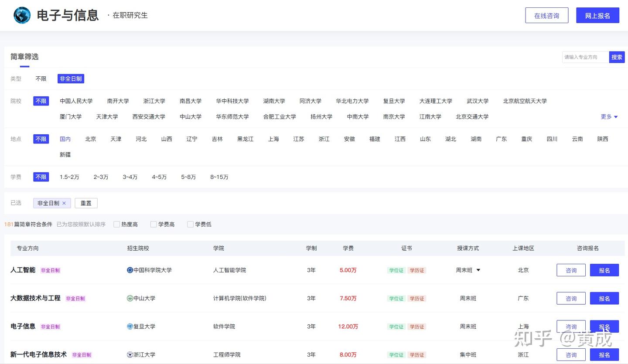Click 学位证 tag in 人工智能 row
Screen dimensions: 628x364
[396, 270]
